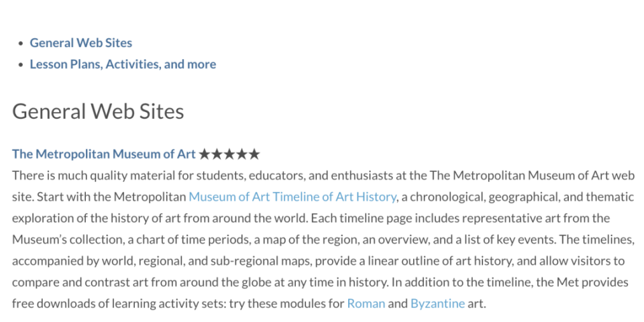Click the middle (third) rating star
The height and width of the screenshot is (322, 644).
[229, 154]
